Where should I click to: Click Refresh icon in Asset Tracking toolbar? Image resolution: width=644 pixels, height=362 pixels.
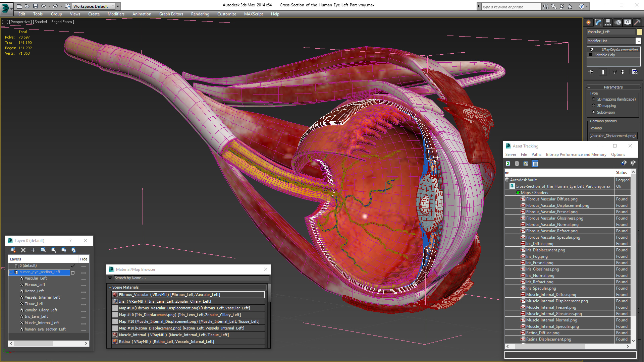(508, 164)
